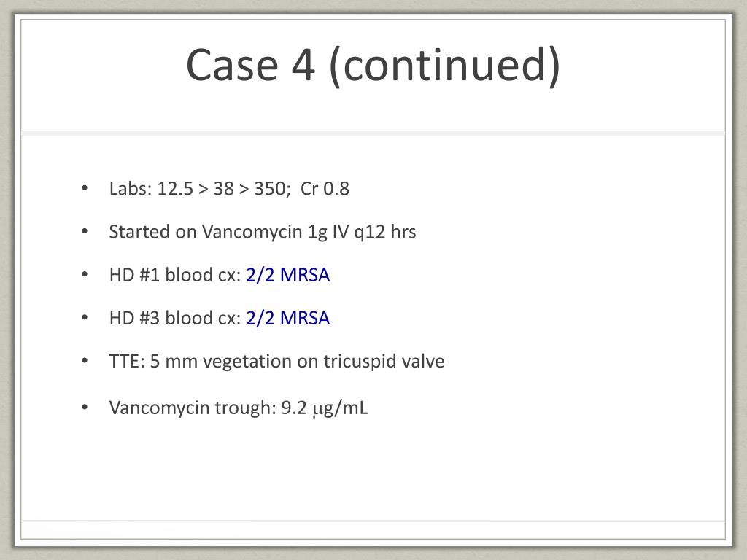Click the divider line beneath the title

373,133
